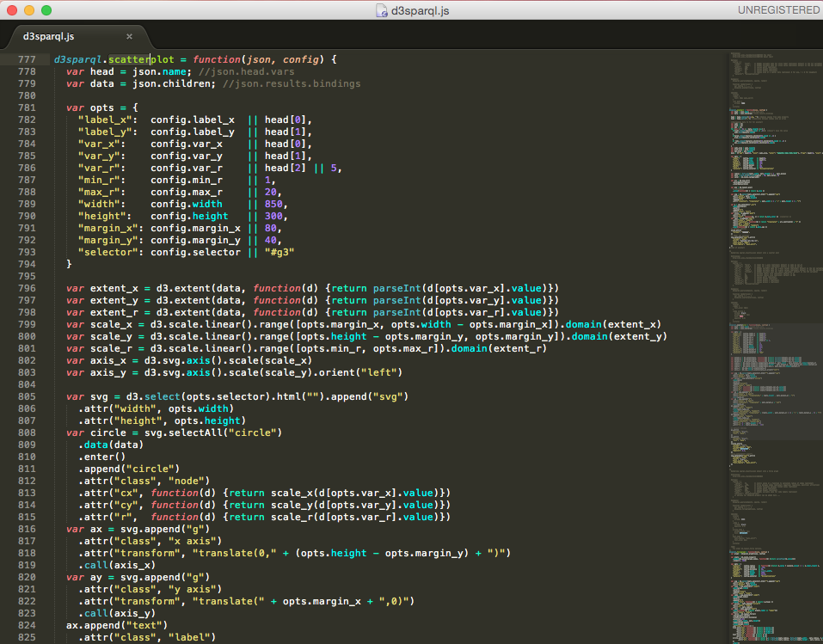The width and height of the screenshot is (823, 644).
Task: Click line number 825 in the gutter
Action: (x=27, y=637)
